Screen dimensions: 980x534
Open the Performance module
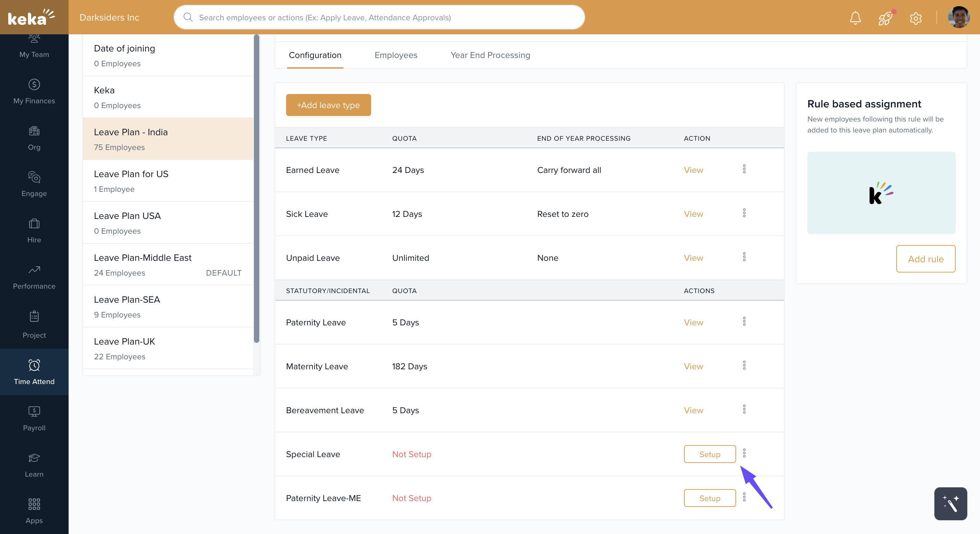(34, 277)
